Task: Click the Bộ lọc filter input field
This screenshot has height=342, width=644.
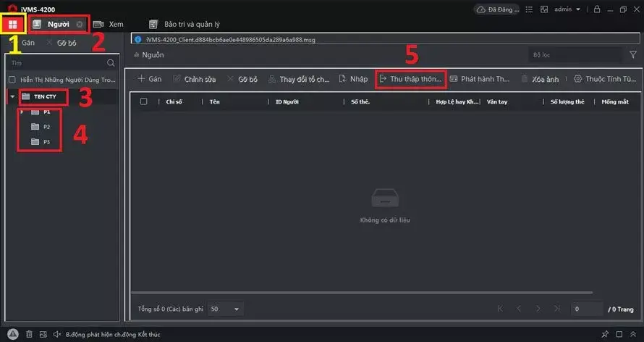Action: (x=575, y=54)
